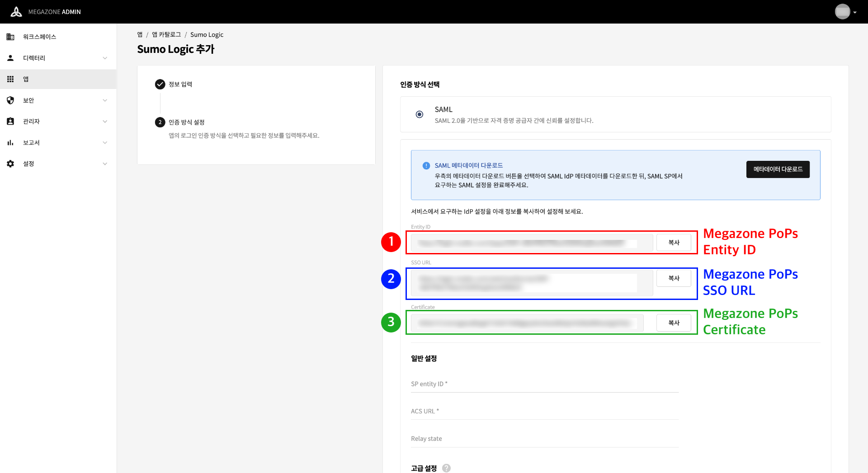Image resolution: width=868 pixels, height=473 pixels.
Task: Click the completed step checkmark icon
Action: [x=160, y=84]
